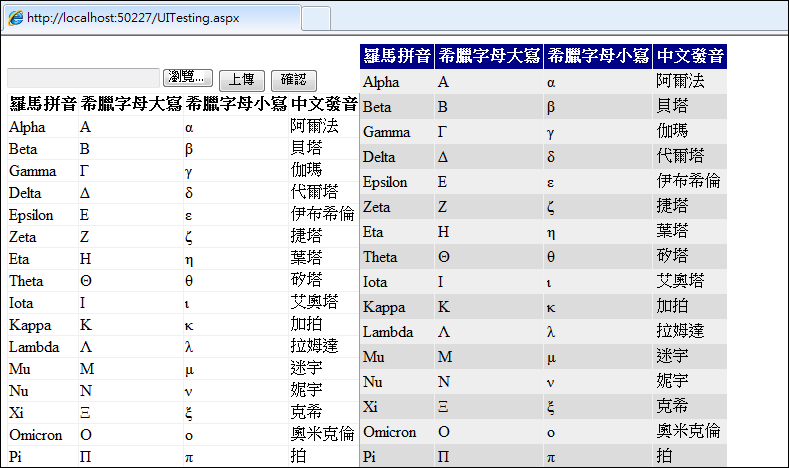
Task: Click Pi in the left table
Action: [15, 457]
